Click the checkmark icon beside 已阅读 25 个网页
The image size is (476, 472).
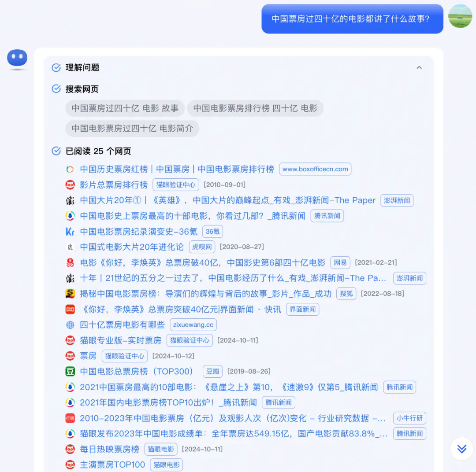tap(56, 151)
